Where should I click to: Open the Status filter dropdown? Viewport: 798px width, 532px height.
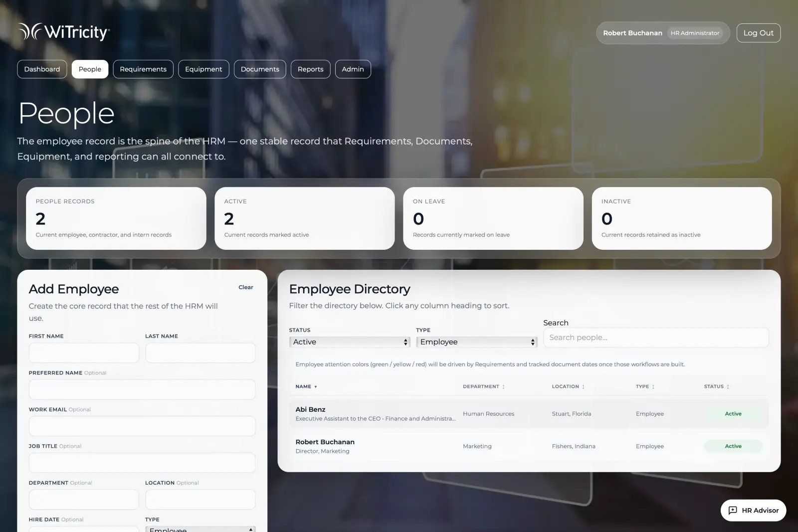350,342
